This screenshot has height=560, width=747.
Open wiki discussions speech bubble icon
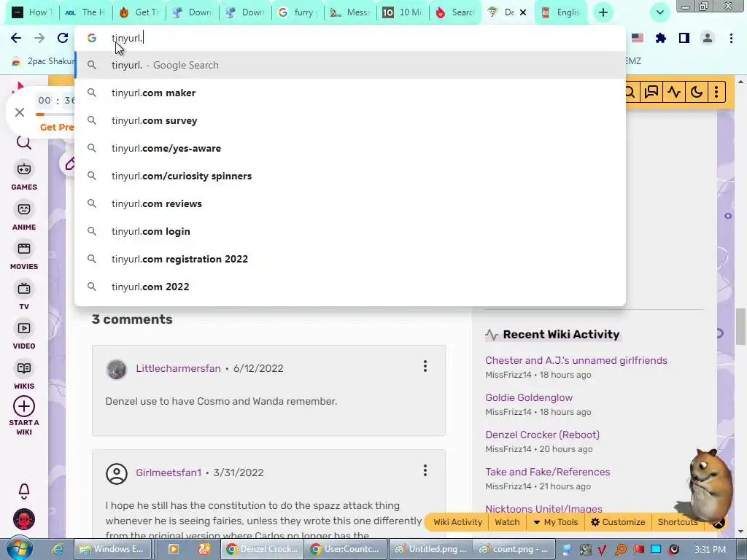point(651,91)
